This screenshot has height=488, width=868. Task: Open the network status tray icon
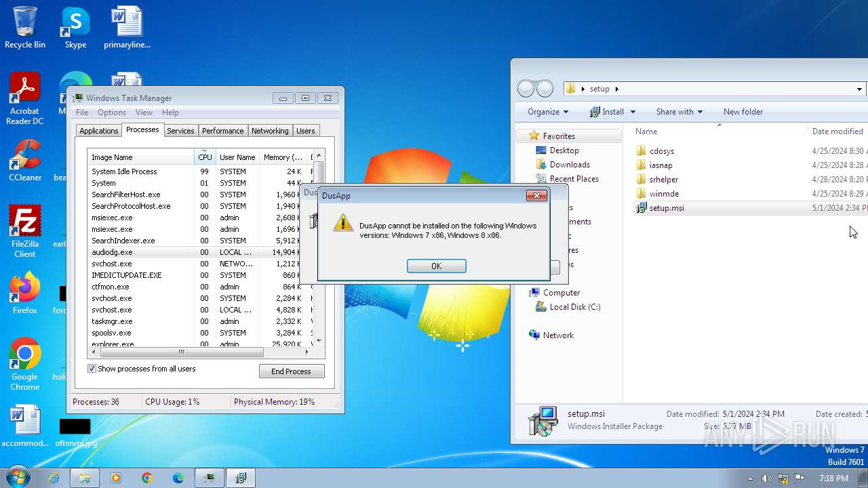point(783,479)
